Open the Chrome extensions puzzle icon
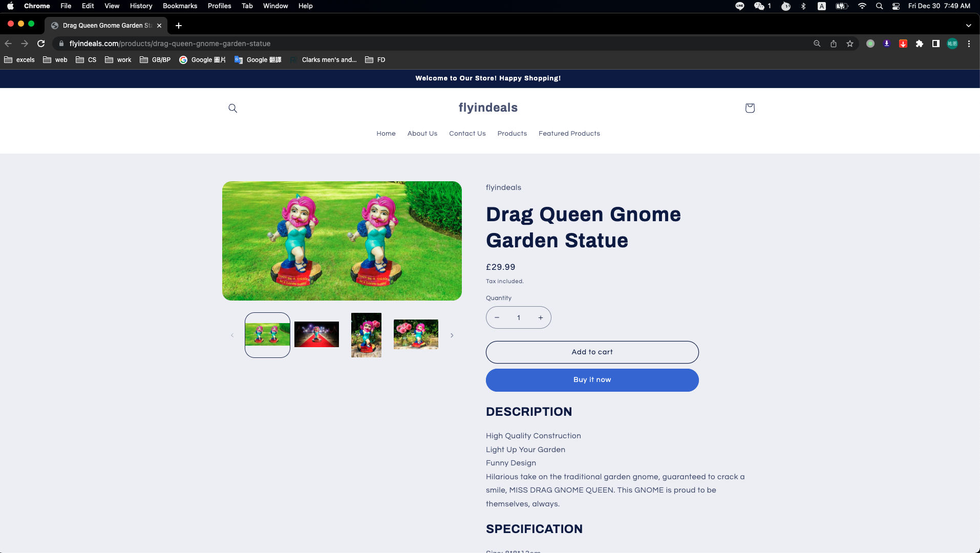980x553 pixels. point(920,44)
